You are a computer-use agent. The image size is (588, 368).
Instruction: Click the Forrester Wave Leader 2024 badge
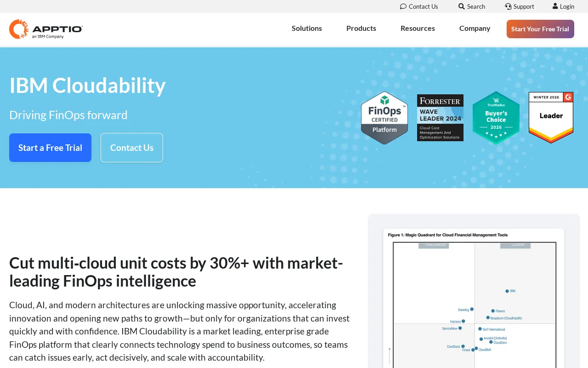pos(440,118)
